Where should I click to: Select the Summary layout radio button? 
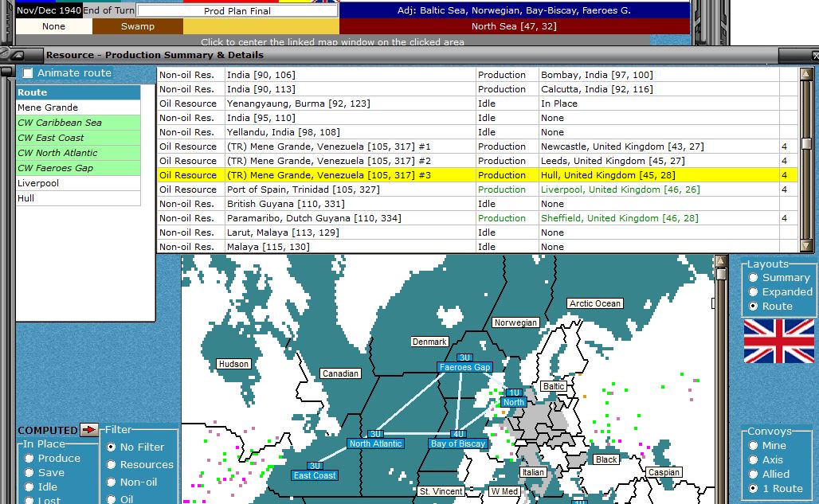click(x=753, y=278)
